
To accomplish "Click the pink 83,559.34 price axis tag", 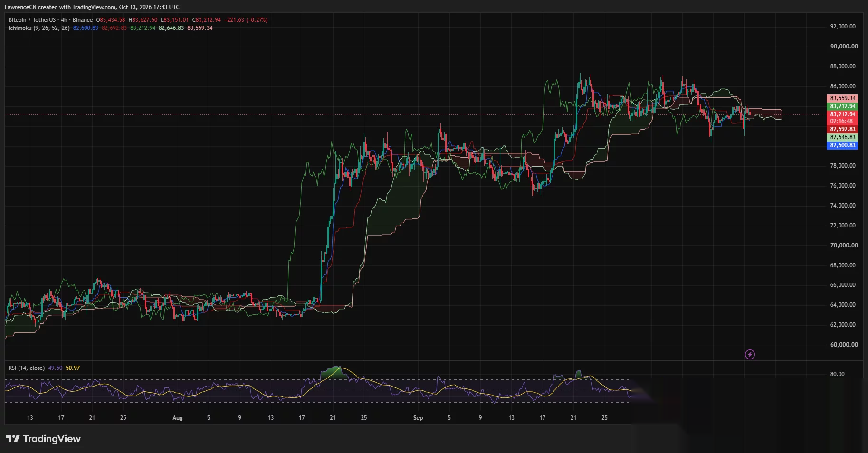I will coord(842,98).
